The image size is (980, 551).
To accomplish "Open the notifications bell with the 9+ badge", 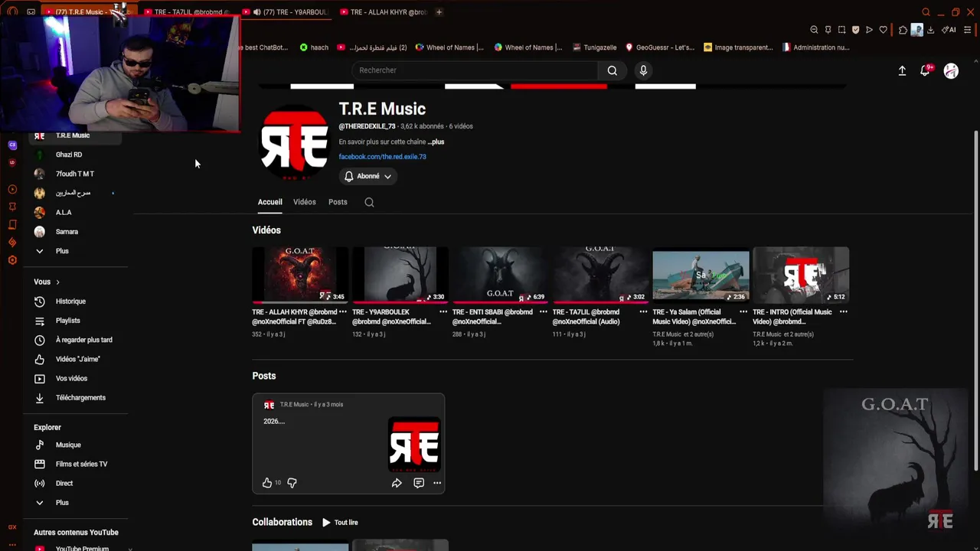I will tap(926, 70).
